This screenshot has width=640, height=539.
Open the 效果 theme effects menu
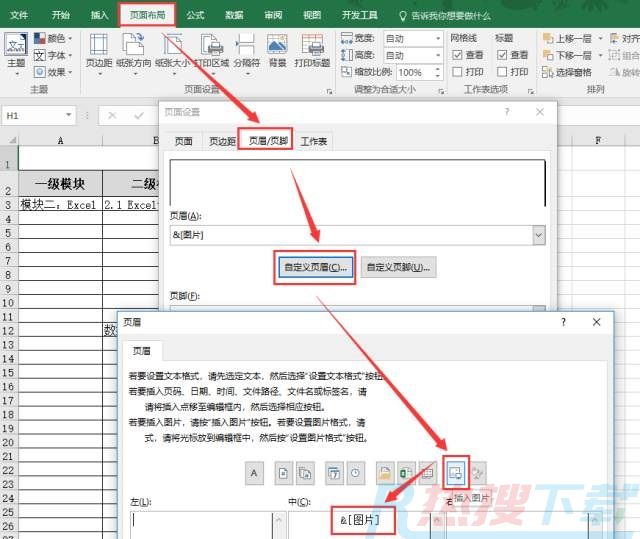(x=53, y=72)
